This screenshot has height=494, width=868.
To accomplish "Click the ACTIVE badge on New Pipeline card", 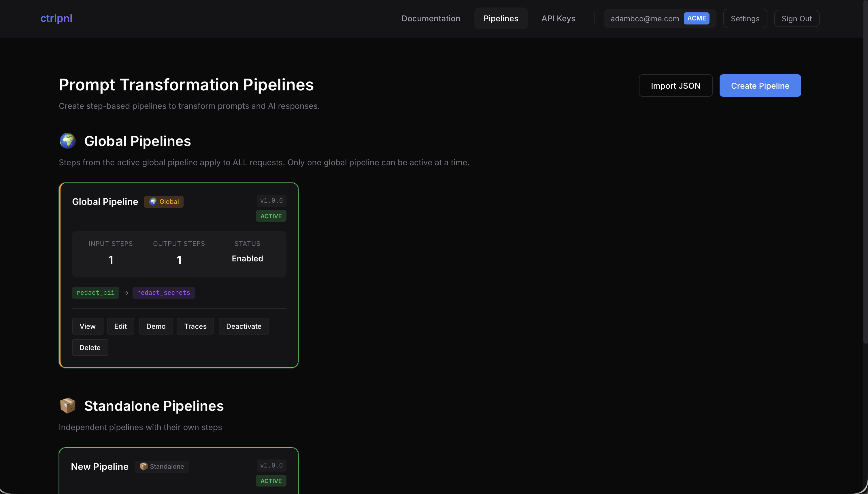I will (x=271, y=481).
